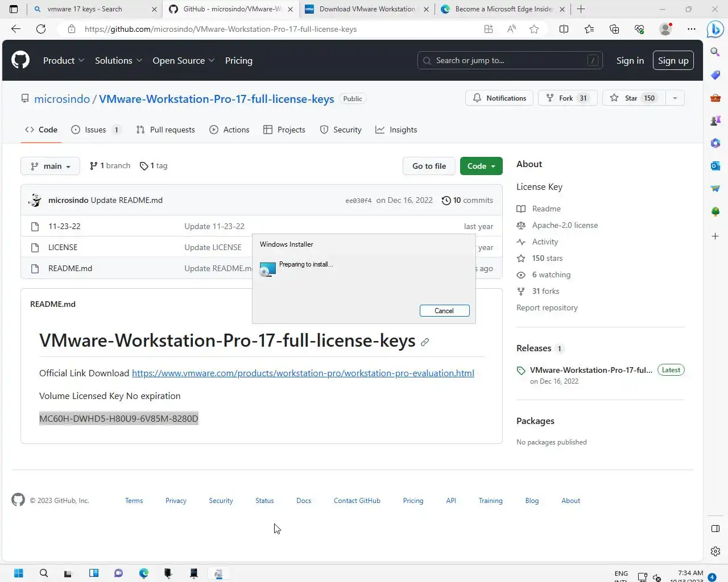Open taskbar Search icon
Image resolution: width=728 pixels, height=582 pixels.
pyautogui.click(x=44, y=573)
